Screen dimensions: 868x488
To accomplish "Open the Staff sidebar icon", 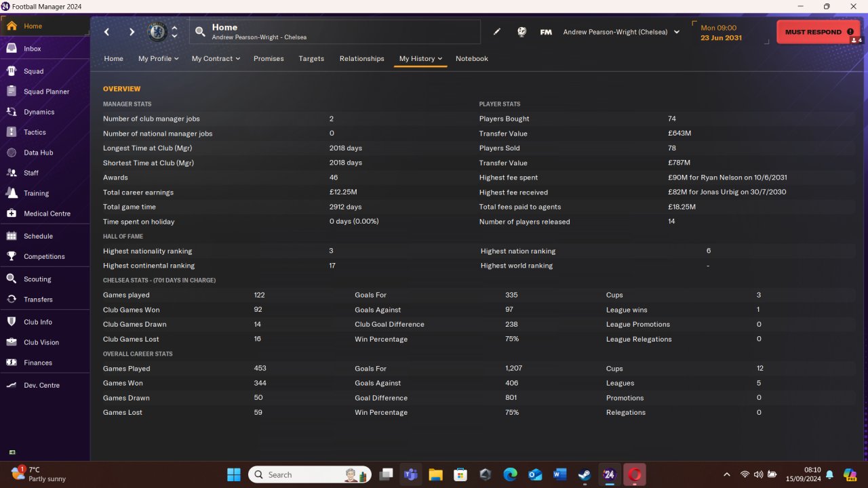I will tap(11, 173).
